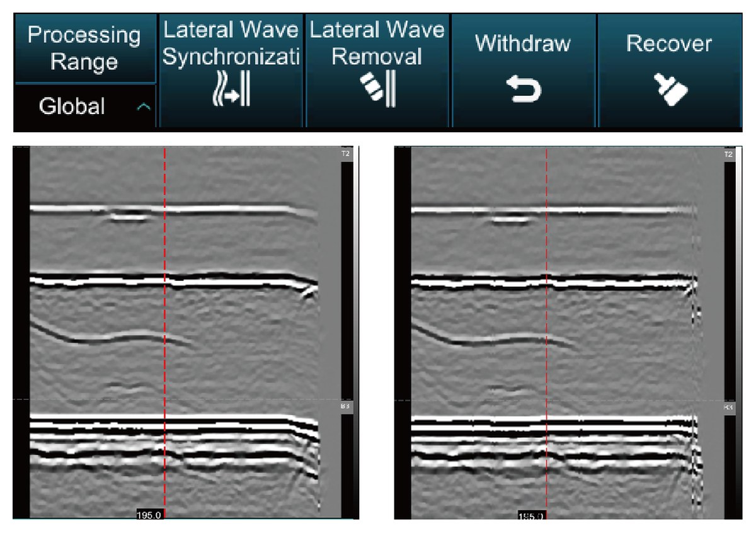This screenshot has height=533, width=756.
Task: Click the T2 label on right scan
Action: pyautogui.click(x=729, y=154)
